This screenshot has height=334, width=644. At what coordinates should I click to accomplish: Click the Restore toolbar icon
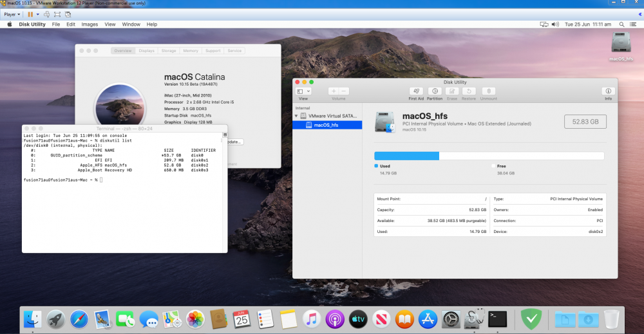coord(469,91)
